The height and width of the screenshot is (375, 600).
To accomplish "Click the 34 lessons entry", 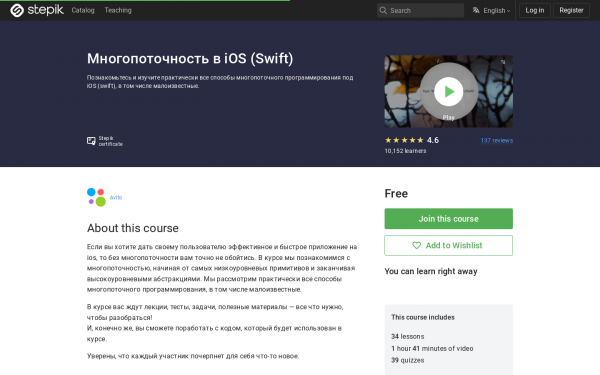I will click(408, 336).
